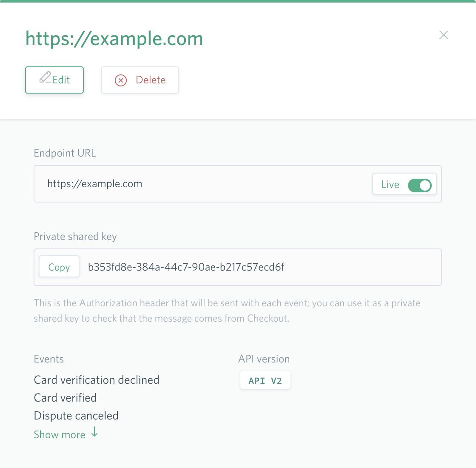Click the Edit button
The width and height of the screenshot is (476, 468).
point(54,80)
